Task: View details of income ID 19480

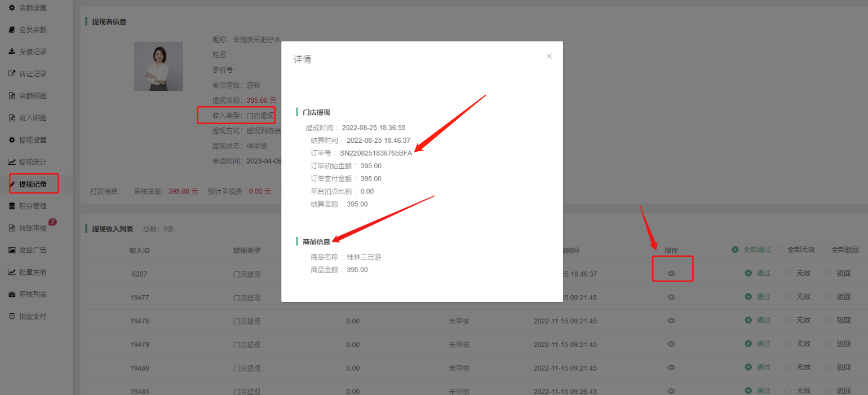Action: tap(671, 367)
